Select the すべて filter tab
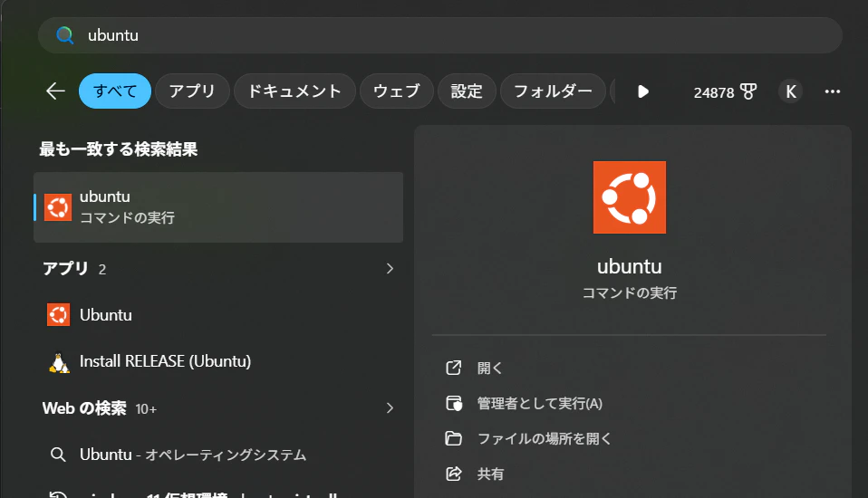Screen dimensions: 868x498 115,91
